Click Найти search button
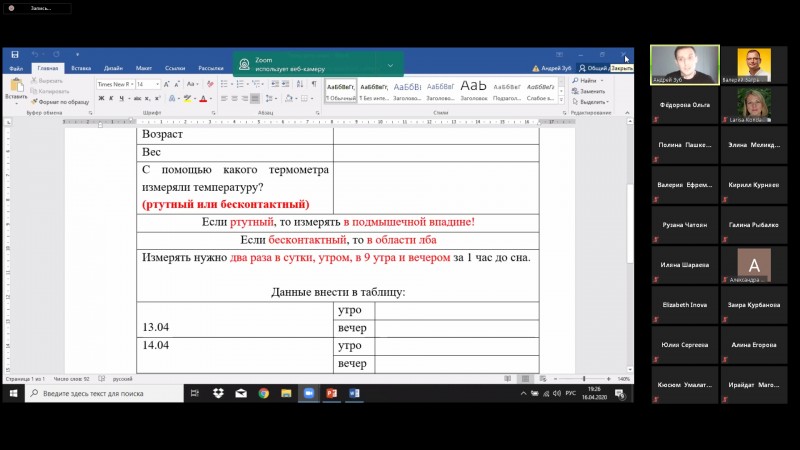800x450 pixels. (x=584, y=81)
